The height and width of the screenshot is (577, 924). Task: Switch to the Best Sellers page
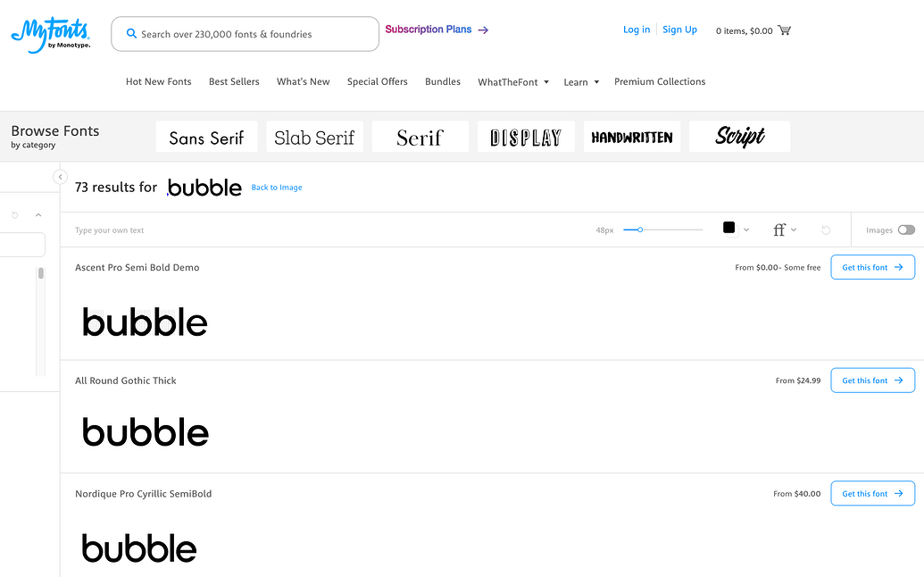[233, 81]
